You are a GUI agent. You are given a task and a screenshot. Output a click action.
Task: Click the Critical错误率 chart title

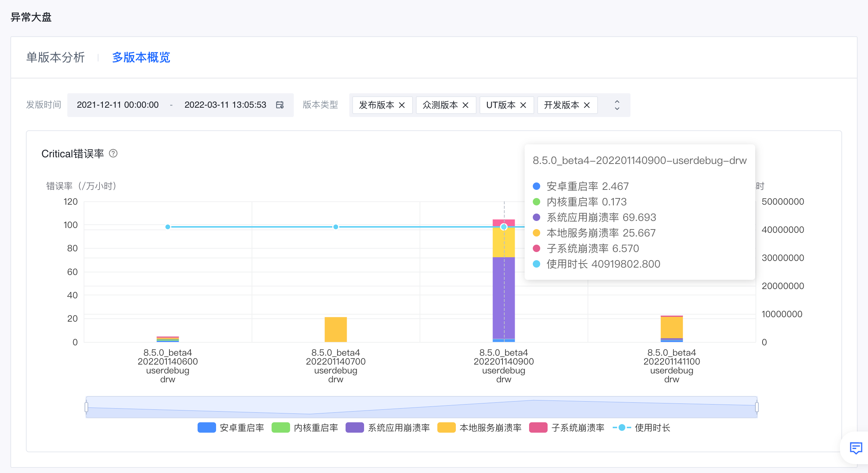[73, 154]
